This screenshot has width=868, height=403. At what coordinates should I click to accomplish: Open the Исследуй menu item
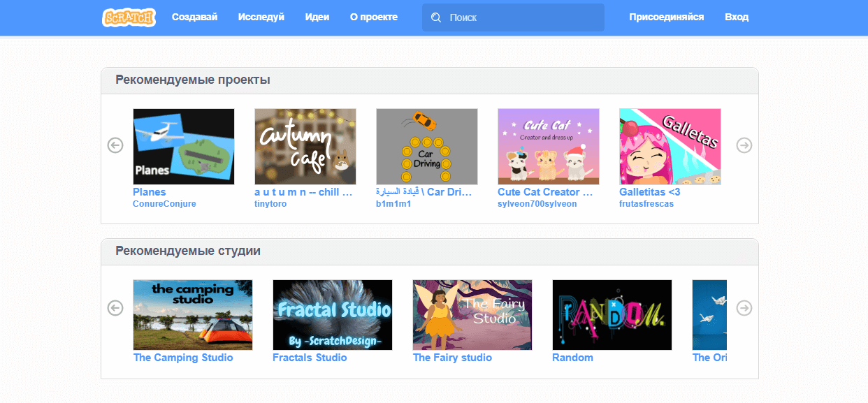point(261,17)
